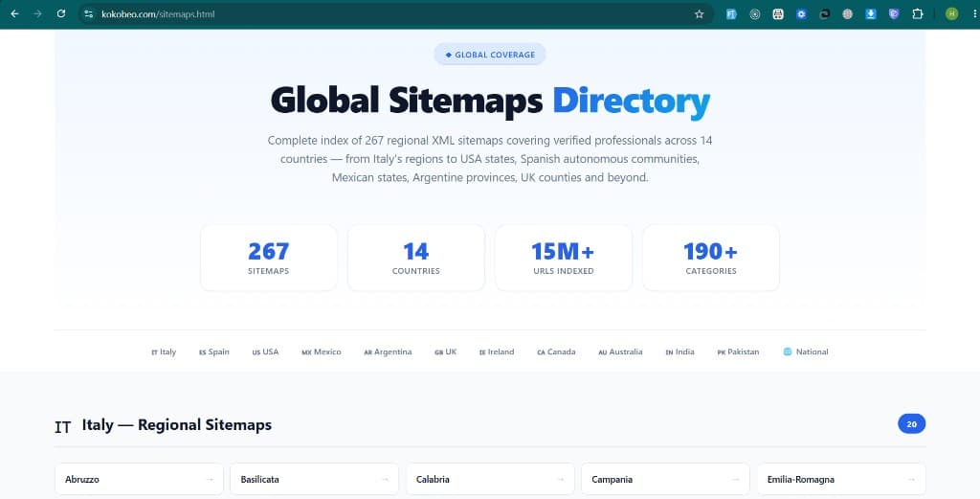
Task: Open the green H profile avatar
Action: 951,13
